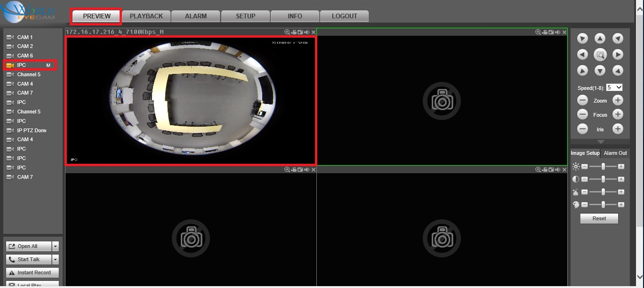Enable digital zoom on the green-bordered pane
The height and width of the screenshot is (288, 644).
coord(538,32)
